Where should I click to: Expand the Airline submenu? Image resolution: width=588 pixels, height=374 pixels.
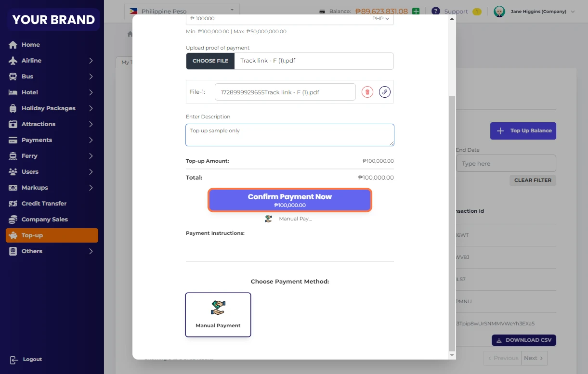pos(91,61)
